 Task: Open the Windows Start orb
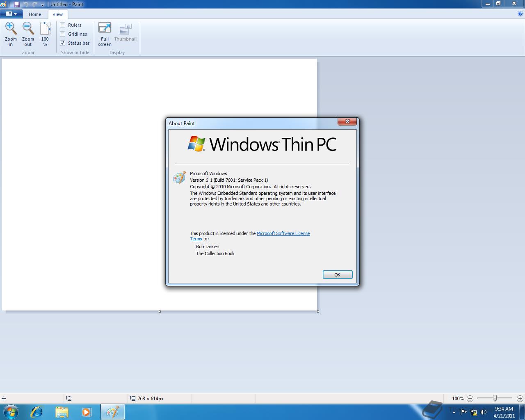11,412
